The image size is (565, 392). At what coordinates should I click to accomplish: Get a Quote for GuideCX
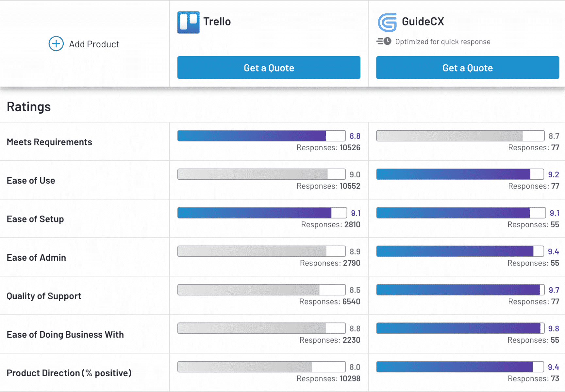tap(468, 68)
